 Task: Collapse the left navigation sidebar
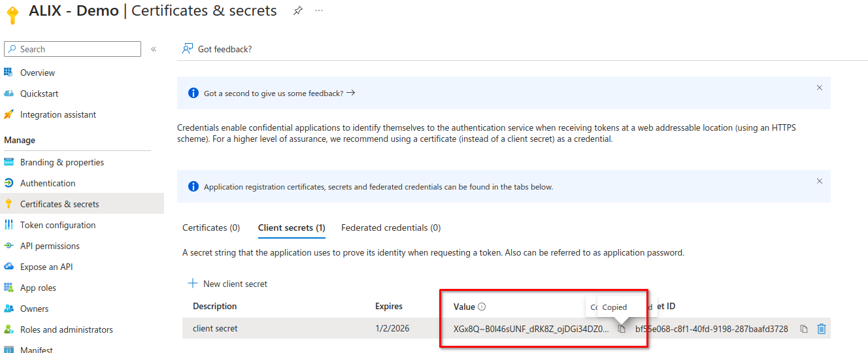[154, 49]
